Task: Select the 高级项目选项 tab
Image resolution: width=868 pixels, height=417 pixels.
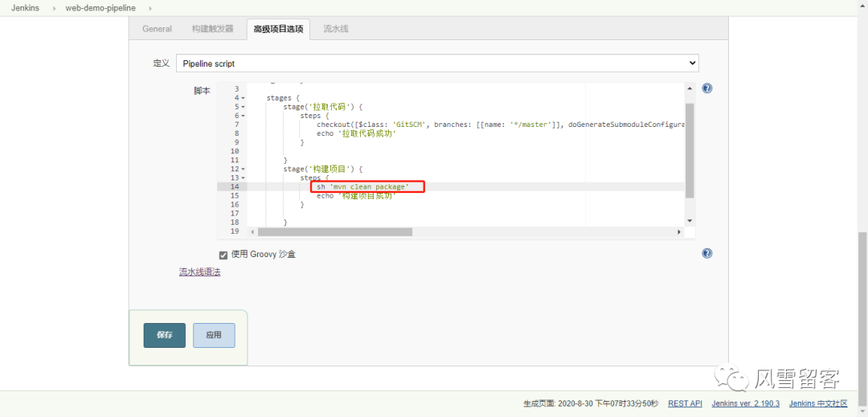Action: point(278,29)
